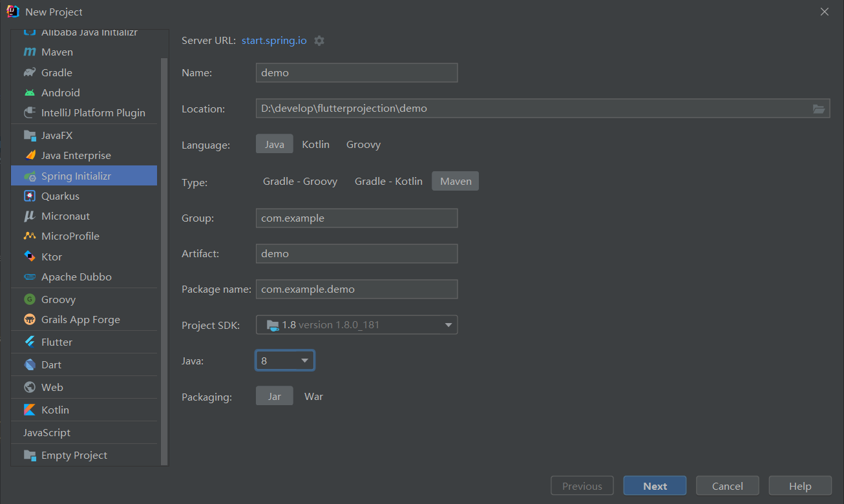Choose Gradle - Groovy build type
The height and width of the screenshot is (504, 844).
300,182
